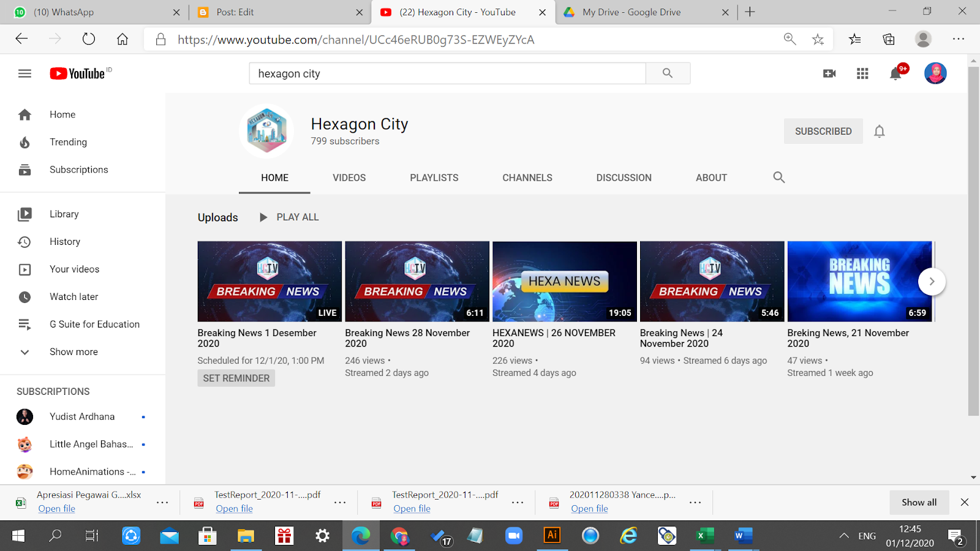
Task: Search within channel magnifier icon
Action: point(779,178)
